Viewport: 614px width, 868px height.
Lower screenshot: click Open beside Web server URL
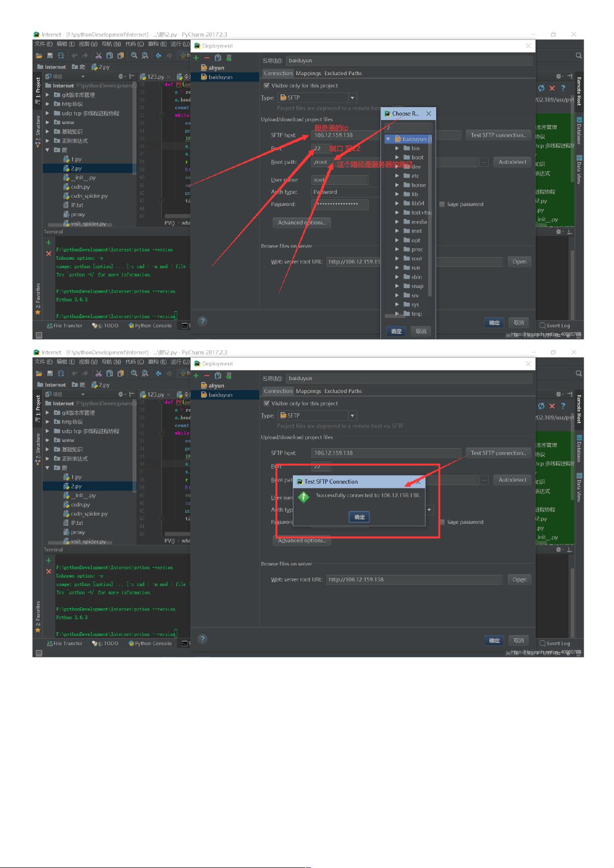519,580
